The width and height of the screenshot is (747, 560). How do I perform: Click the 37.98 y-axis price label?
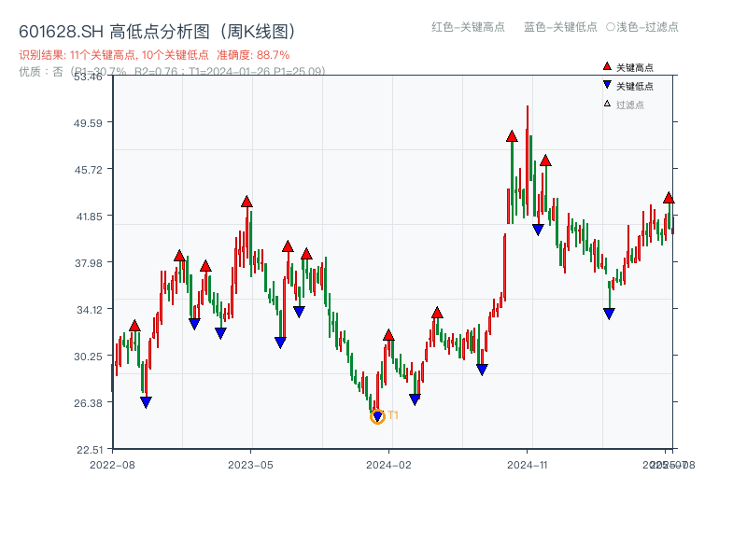(x=88, y=263)
